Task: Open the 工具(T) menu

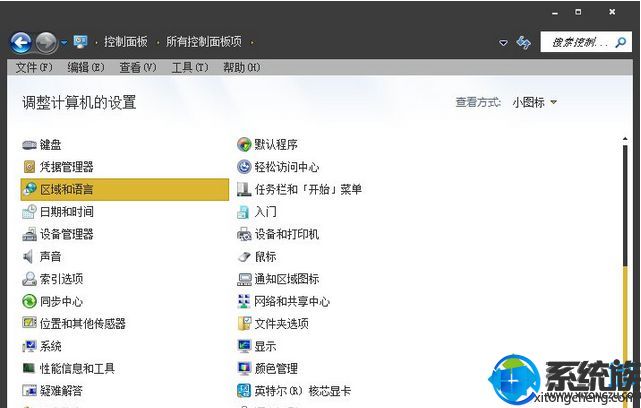Action: click(x=190, y=67)
